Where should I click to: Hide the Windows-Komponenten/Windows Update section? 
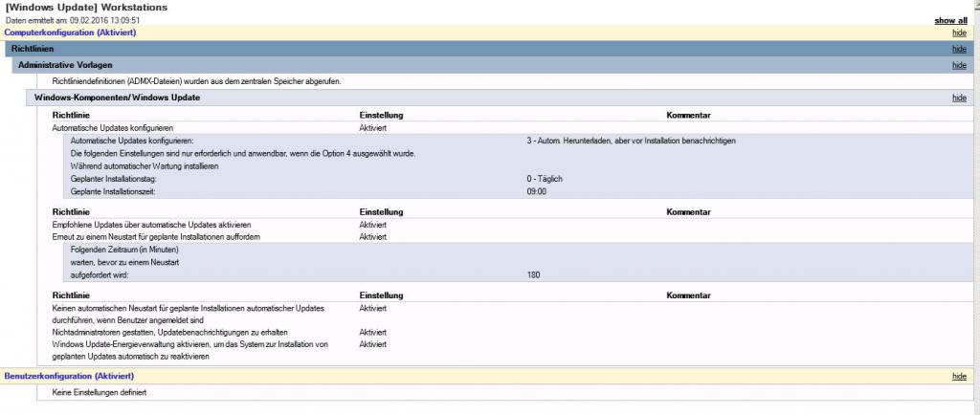point(959,98)
